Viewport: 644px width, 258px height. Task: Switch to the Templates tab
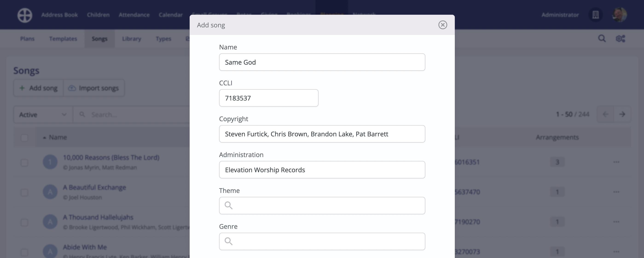click(x=63, y=39)
